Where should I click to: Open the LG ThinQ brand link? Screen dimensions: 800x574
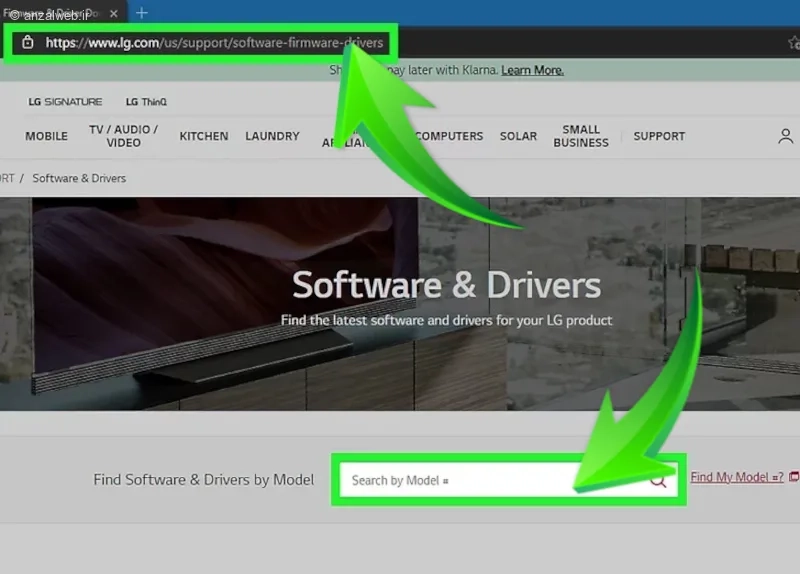tap(146, 102)
